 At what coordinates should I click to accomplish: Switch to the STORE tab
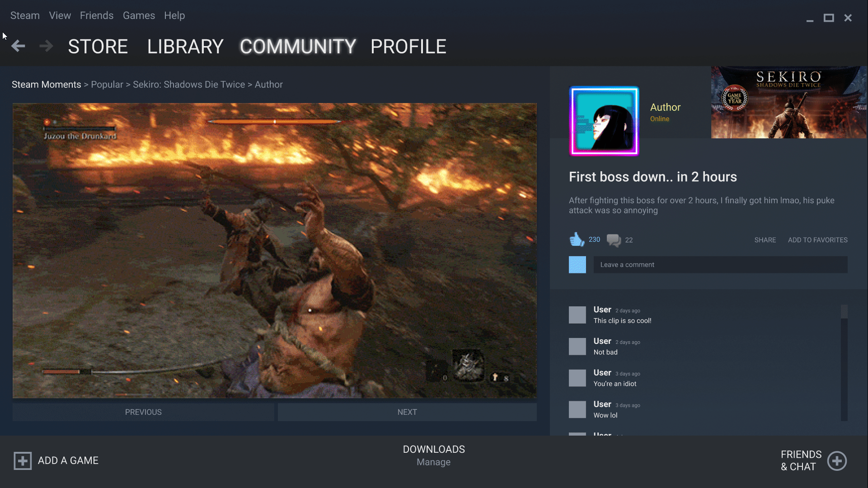click(x=98, y=47)
